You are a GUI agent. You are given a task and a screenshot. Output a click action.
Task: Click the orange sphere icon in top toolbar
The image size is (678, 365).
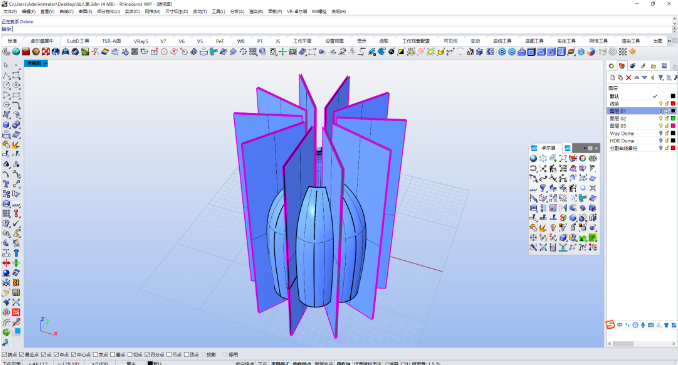pos(36,52)
